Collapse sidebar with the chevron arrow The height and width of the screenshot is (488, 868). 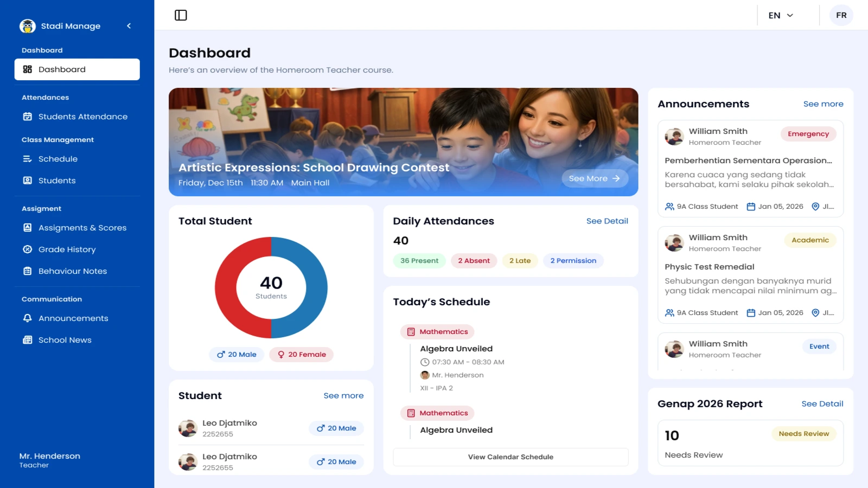point(129,26)
